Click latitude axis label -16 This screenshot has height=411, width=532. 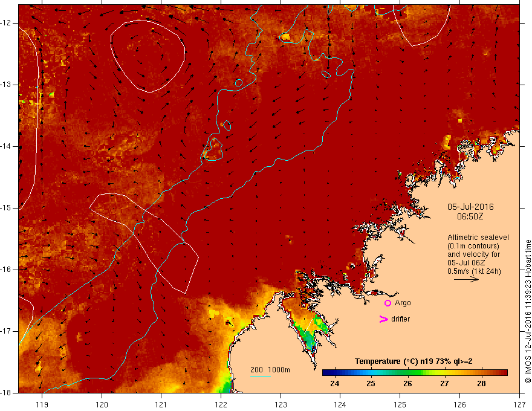tap(7, 270)
